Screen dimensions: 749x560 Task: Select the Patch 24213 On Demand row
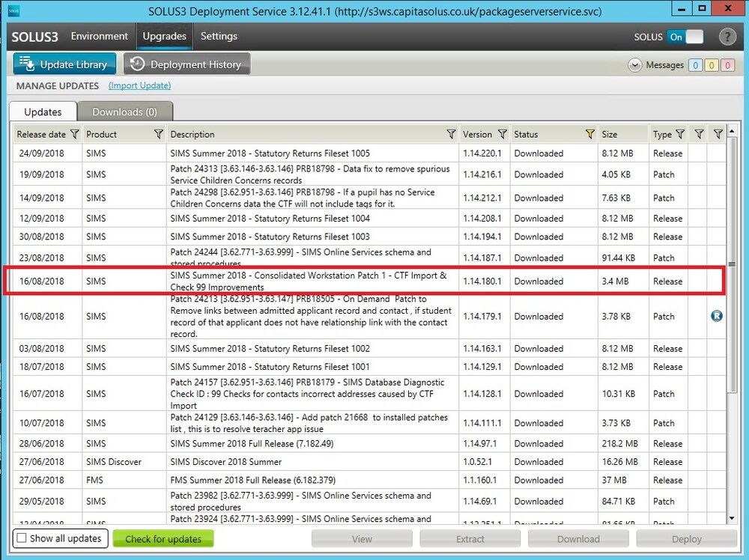pos(369,316)
